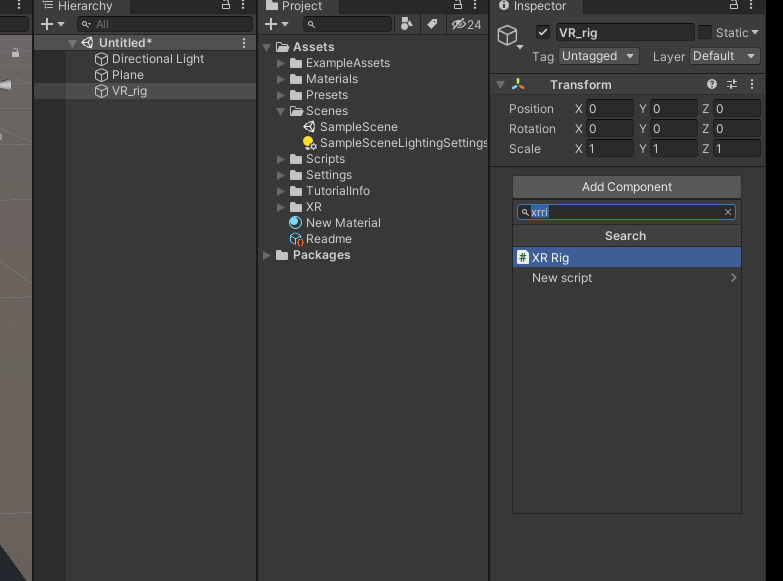
Task: Click Position X value field
Action: (x=610, y=109)
